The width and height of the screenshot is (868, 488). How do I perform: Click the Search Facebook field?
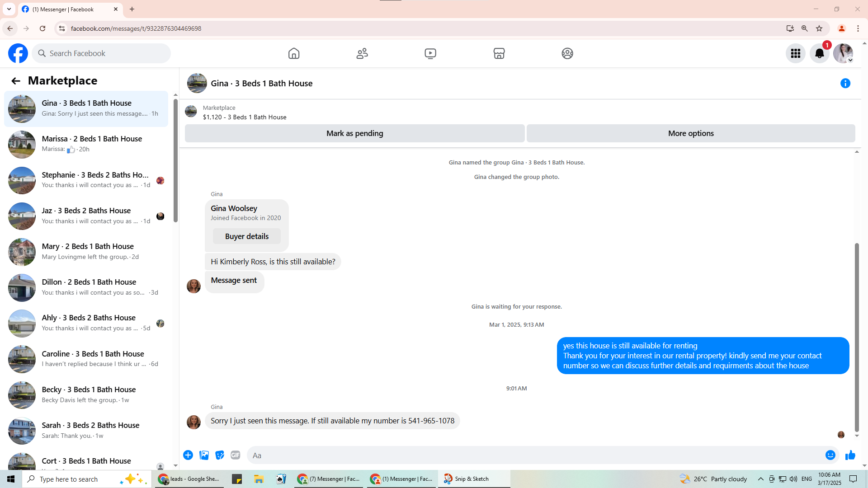[101, 53]
